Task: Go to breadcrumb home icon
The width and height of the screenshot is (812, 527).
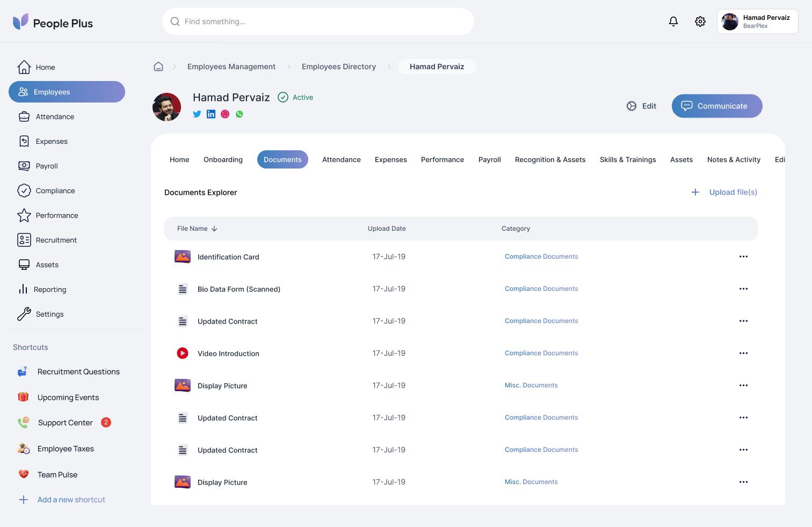Action: (x=158, y=67)
